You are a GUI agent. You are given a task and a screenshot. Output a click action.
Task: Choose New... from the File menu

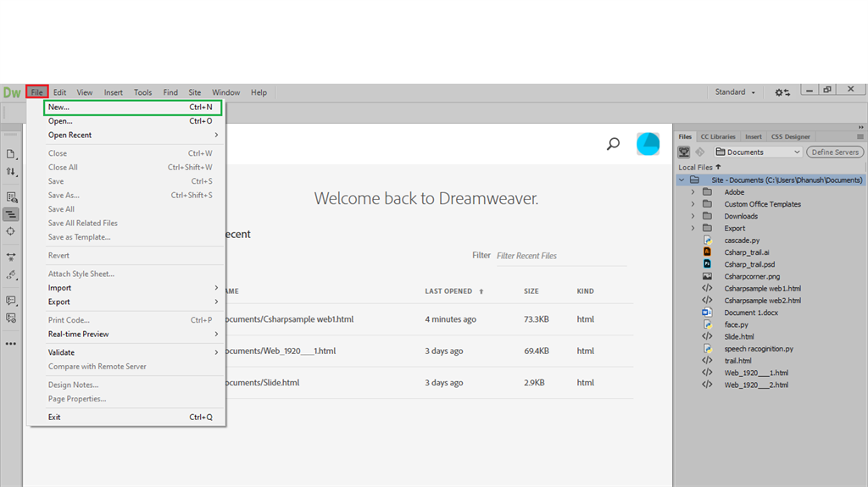click(133, 108)
